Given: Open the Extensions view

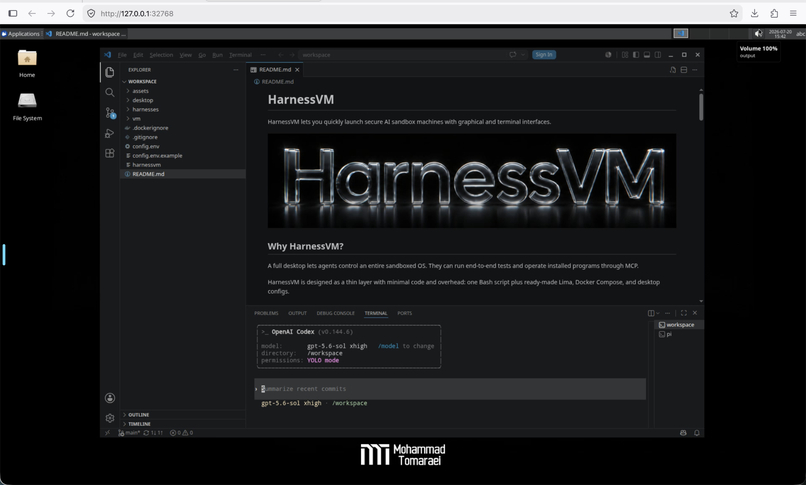Looking at the screenshot, I should tap(109, 153).
